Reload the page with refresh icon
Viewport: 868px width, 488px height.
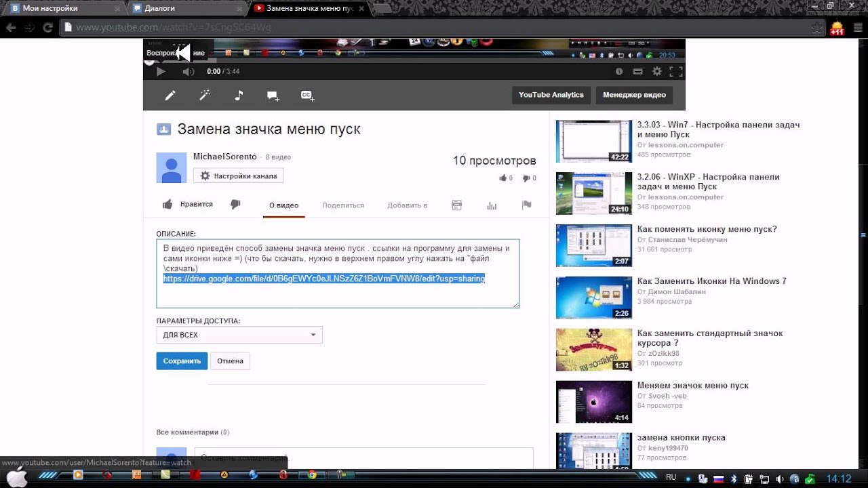[47, 28]
